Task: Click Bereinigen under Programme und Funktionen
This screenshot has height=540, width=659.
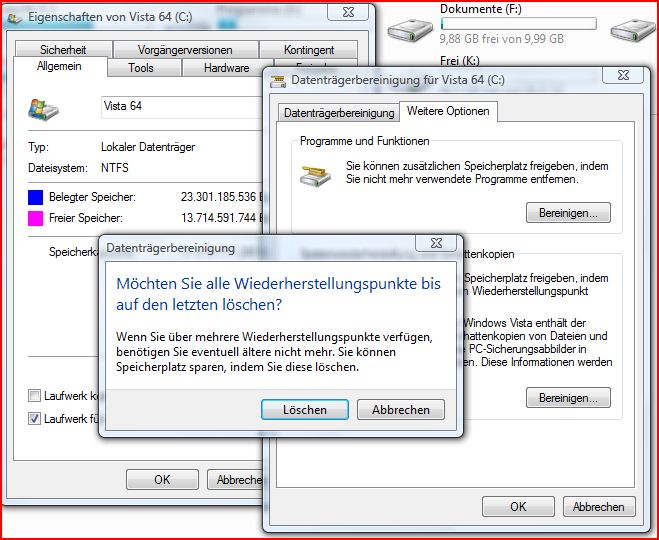Action: pyautogui.click(x=568, y=213)
